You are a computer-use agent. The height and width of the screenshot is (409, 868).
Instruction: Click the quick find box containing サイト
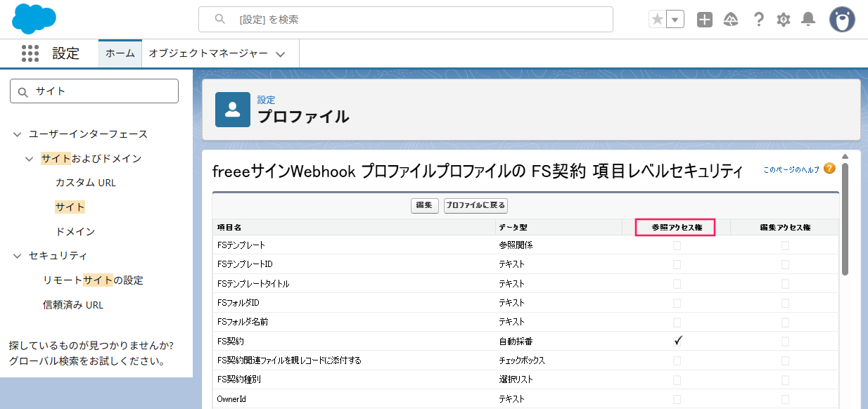(94, 91)
